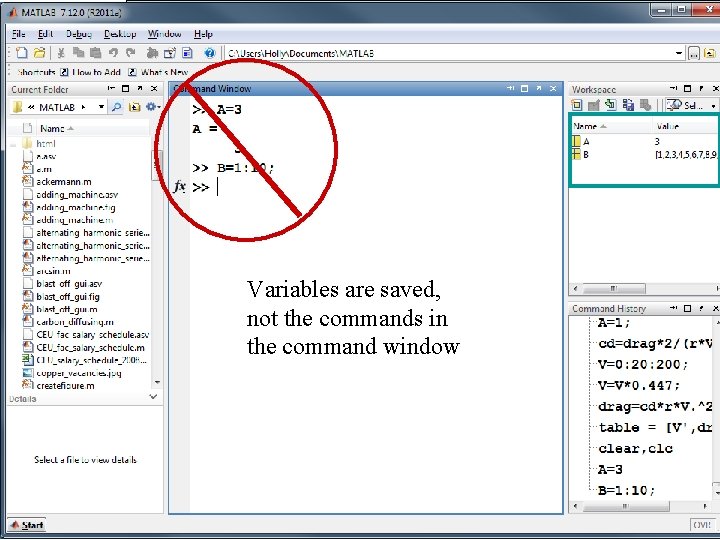Create a new script with the New file icon
Screen dimensions: 720x540
pos(22,53)
